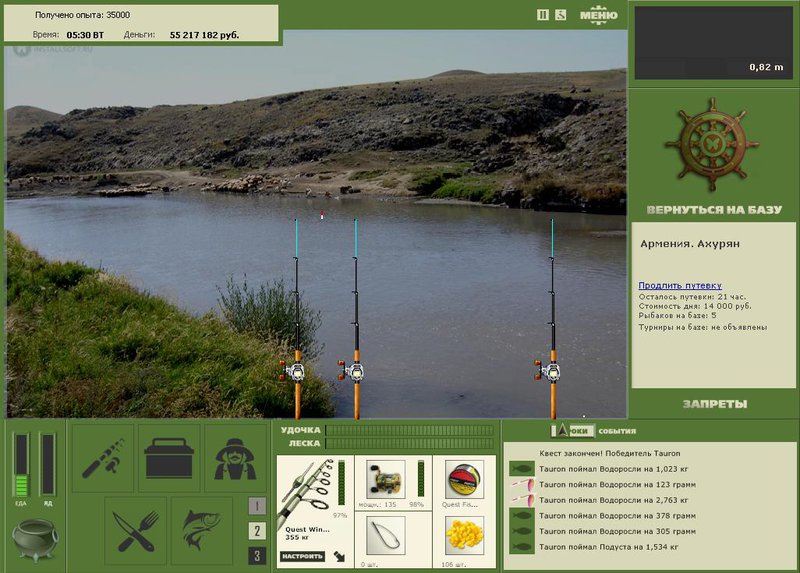Screen dimensions: 800x573
Task: Switch to rod slot 3
Action: 257,556
